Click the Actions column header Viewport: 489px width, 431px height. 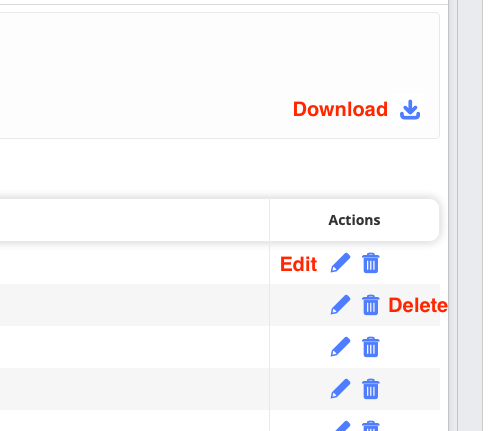tap(354, 220)
